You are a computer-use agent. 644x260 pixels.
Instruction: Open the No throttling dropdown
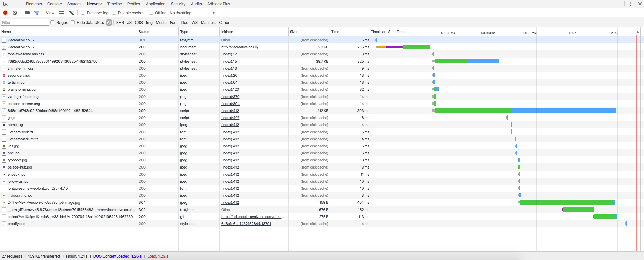(x=192, y=13)
